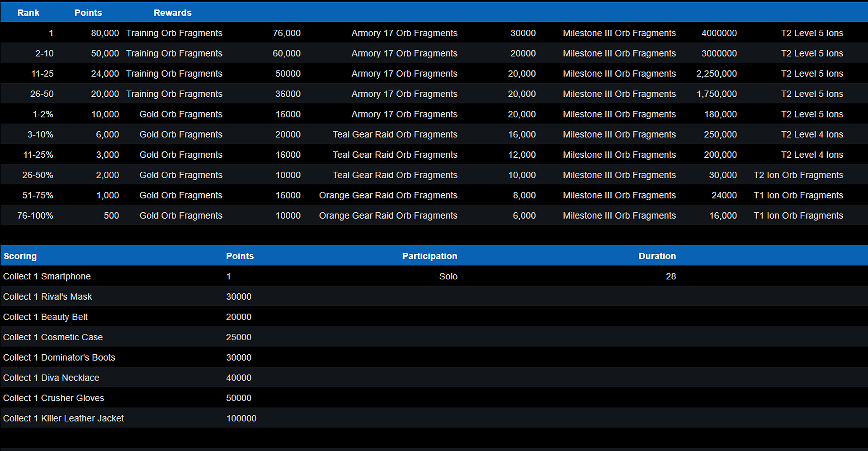Click 'Collect 1 Killer Leather Jacket' entry

(x=63, y=418)
